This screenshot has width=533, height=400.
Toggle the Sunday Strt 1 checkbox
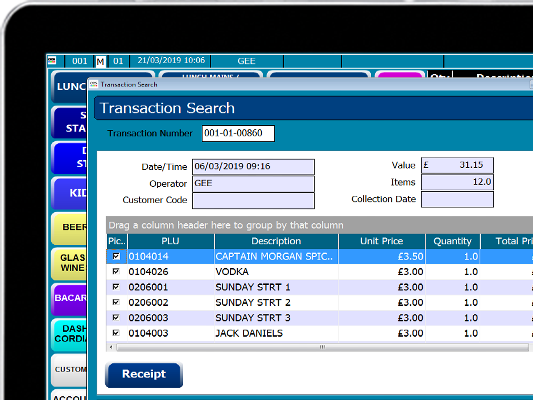(116, 287)
